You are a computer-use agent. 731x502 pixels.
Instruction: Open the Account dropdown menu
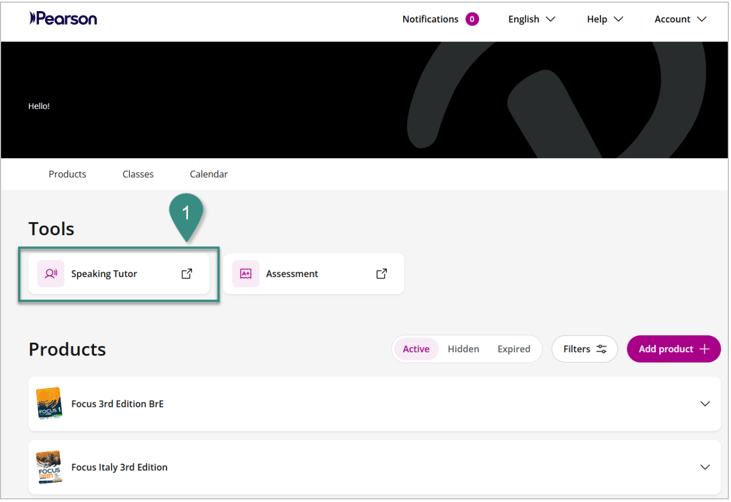pos(680,19)
